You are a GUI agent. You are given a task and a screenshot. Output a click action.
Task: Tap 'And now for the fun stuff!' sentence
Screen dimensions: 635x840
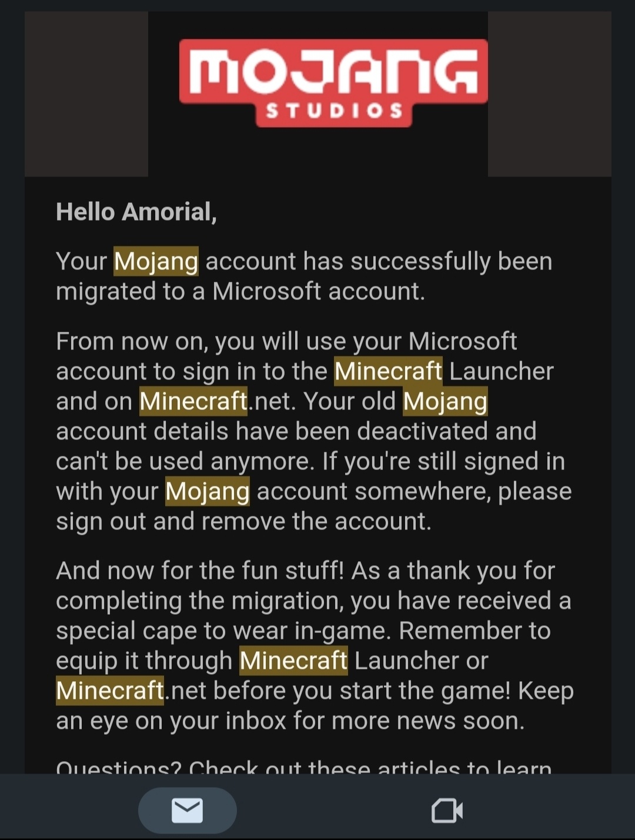click(200, 571)
